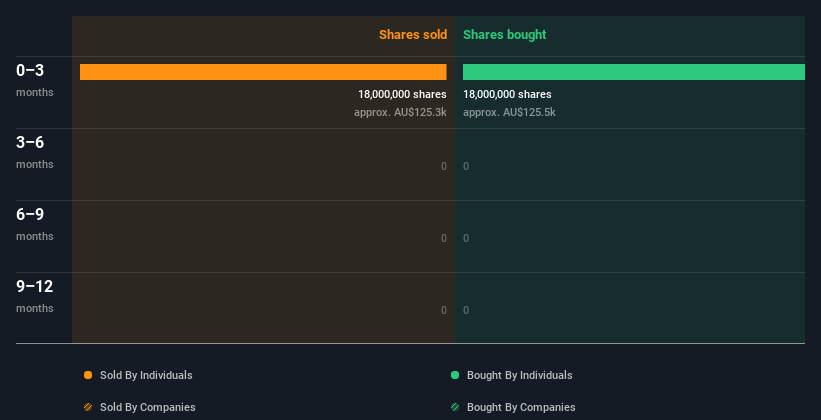Click 18,000,000 shares under the green bar
821x420 pixels.
pyautogui.click(x=507, y=94)
